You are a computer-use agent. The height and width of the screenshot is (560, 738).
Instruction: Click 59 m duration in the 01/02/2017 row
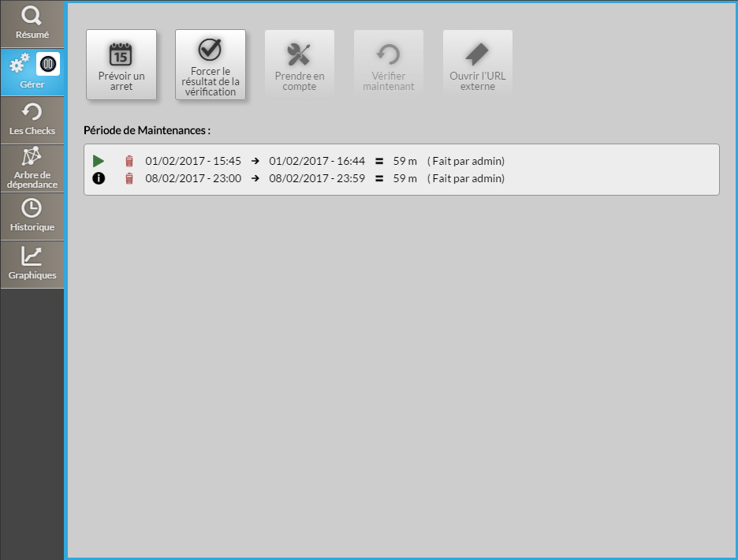pyautogui.click(x=404, y=161)
